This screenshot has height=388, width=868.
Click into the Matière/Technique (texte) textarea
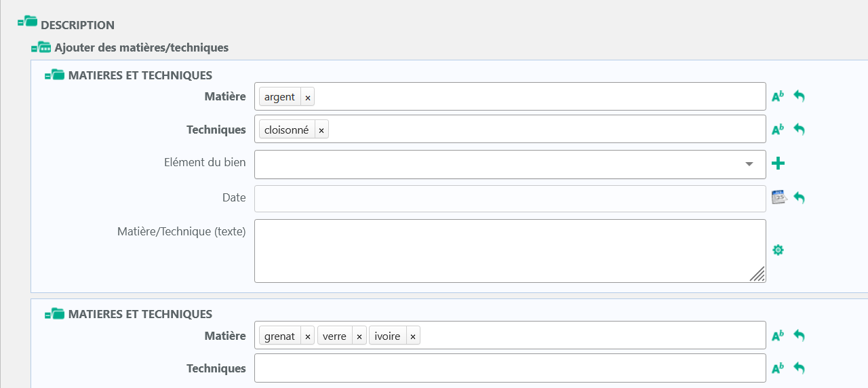point(510,250)
